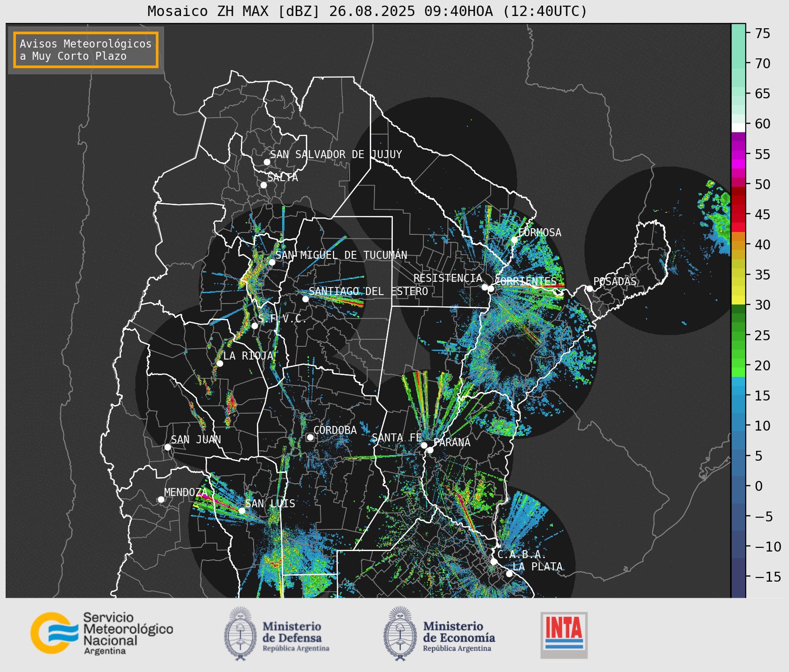Click the Córdoba city marker

(x=310, y=437)
